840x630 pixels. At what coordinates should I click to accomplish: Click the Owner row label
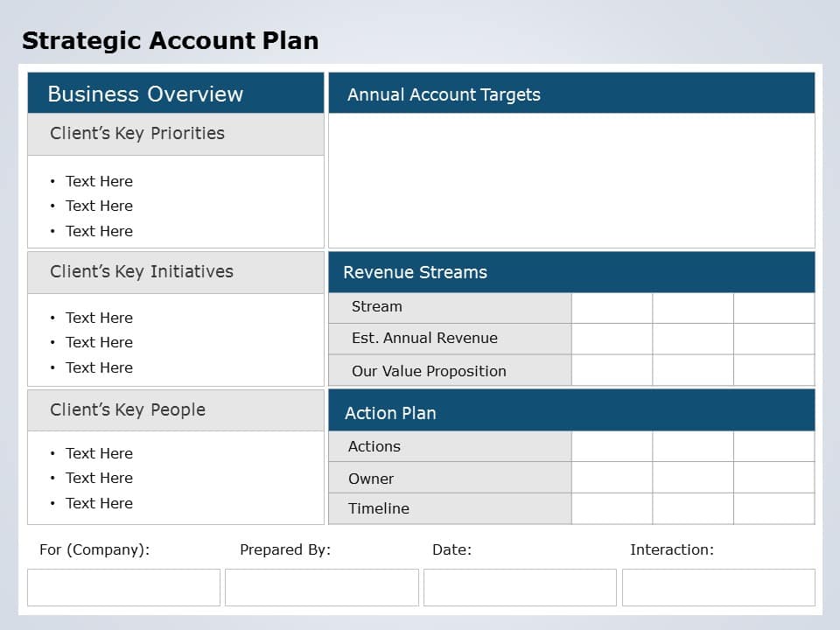tap(450, 478)
